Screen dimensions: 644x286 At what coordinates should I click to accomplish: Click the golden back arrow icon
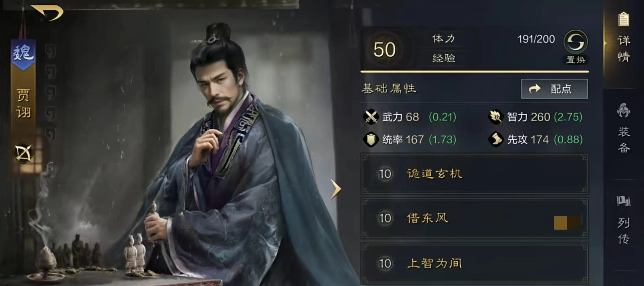(x=47, y=12)
